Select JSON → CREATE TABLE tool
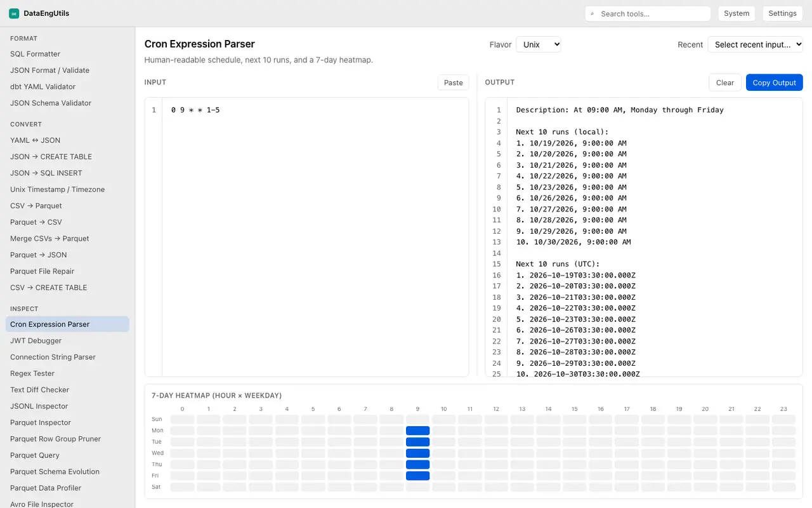812x508 pixels. [x=67, y=157]
